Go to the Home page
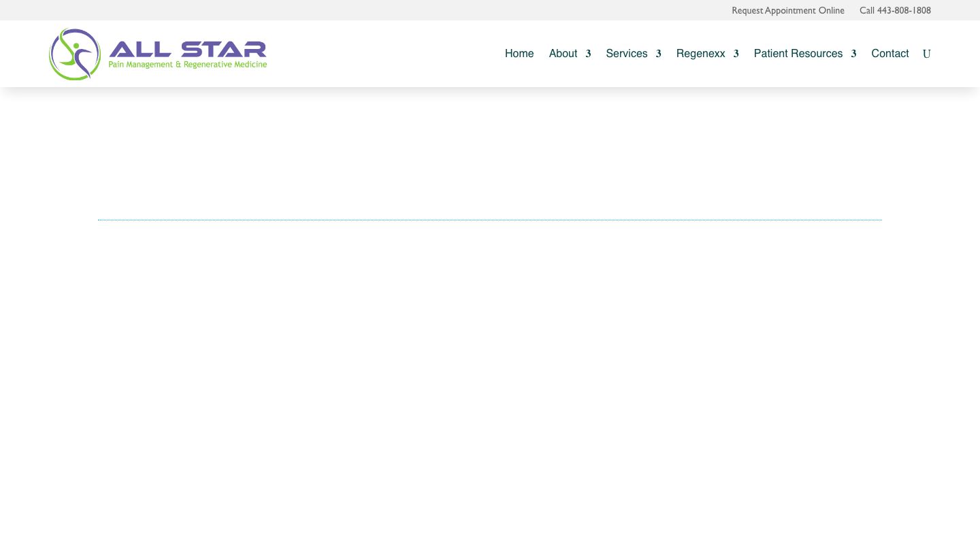 519,54
